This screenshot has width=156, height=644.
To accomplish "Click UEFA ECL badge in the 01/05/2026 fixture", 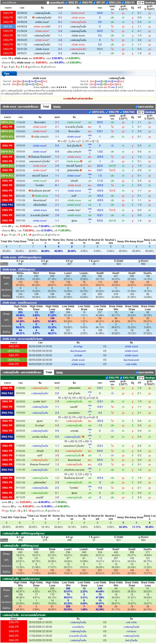I will click(13, 351).
